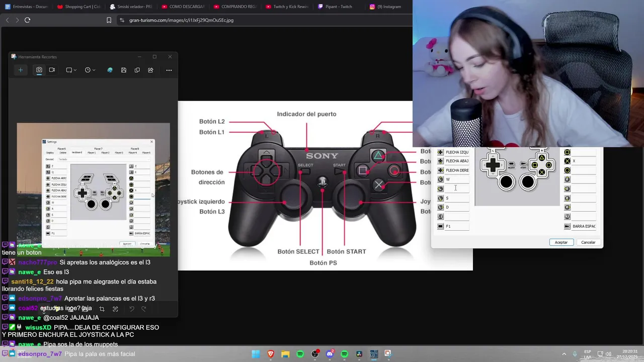Click the X key binding field for Cross

click(584, 161)
